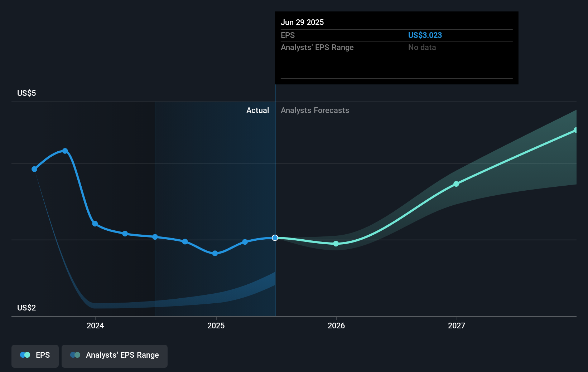Click the Jun 29 2025 tooltip date
588x372 pixels.
click(302, 23)
